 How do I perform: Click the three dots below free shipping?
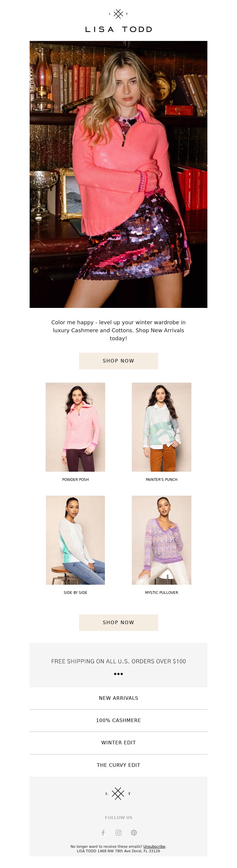tap(118, 674)
